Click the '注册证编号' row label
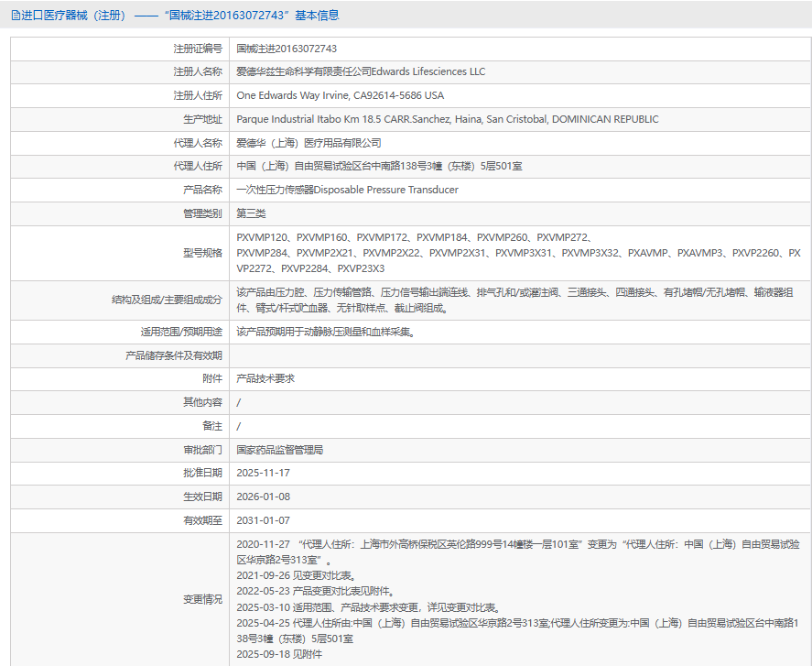Image resolution: width=812 pixels, height=666 pixels. click(x=198, y=49)
